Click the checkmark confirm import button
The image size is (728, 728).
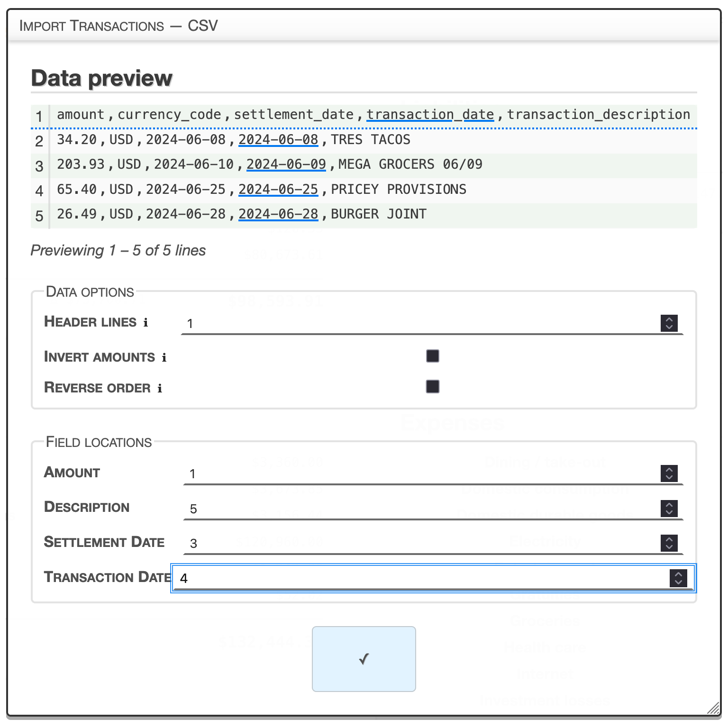pos(364,659)
